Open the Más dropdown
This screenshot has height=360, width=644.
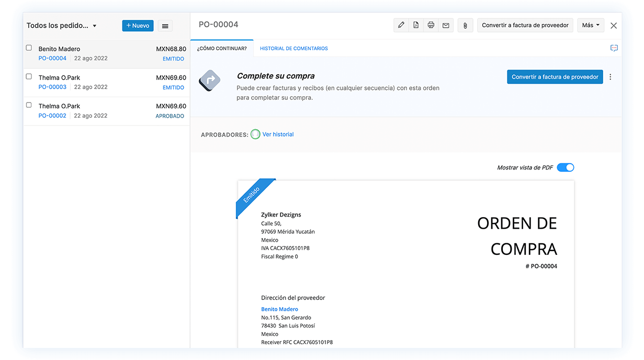pyautogui.click(x=590, y=25)
